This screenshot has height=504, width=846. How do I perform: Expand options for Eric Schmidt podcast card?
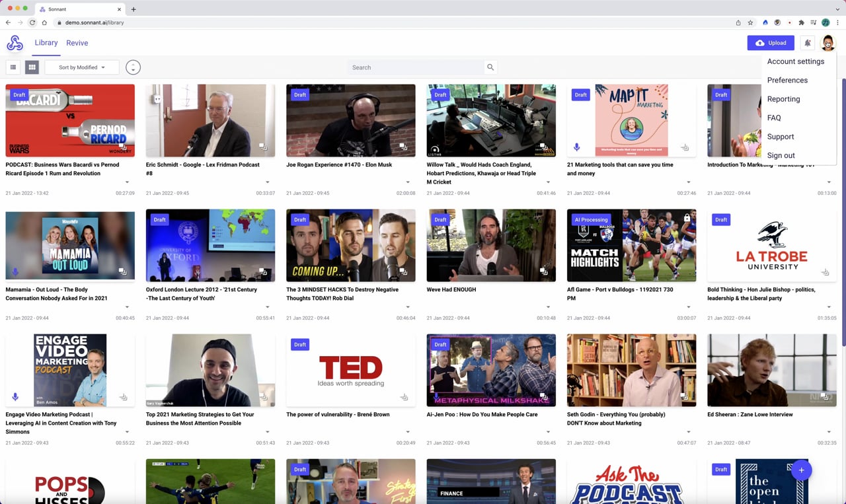[x=268, y=182]
